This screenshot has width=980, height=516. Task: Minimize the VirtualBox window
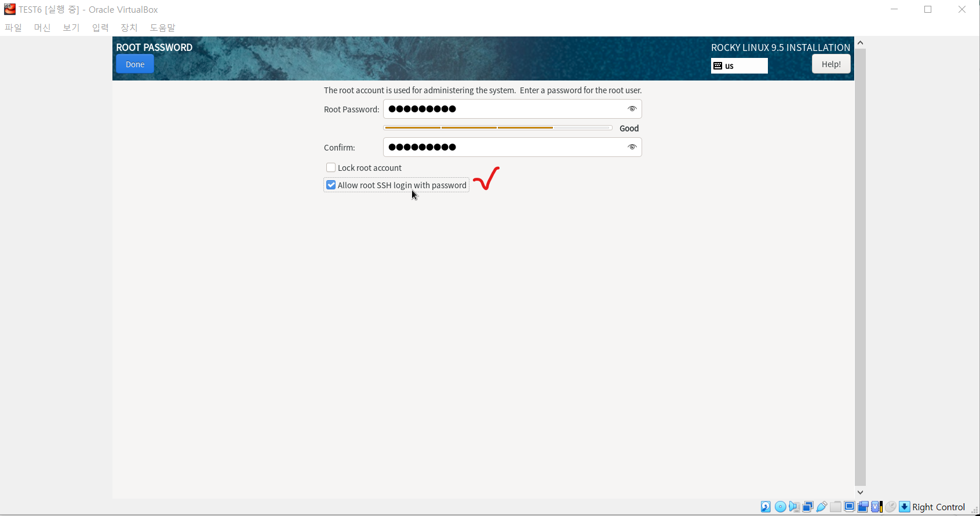894,9
